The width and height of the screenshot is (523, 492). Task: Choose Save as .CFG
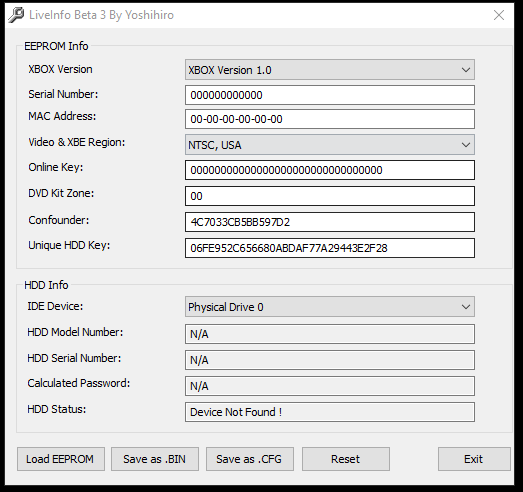(x=250, y=459)
